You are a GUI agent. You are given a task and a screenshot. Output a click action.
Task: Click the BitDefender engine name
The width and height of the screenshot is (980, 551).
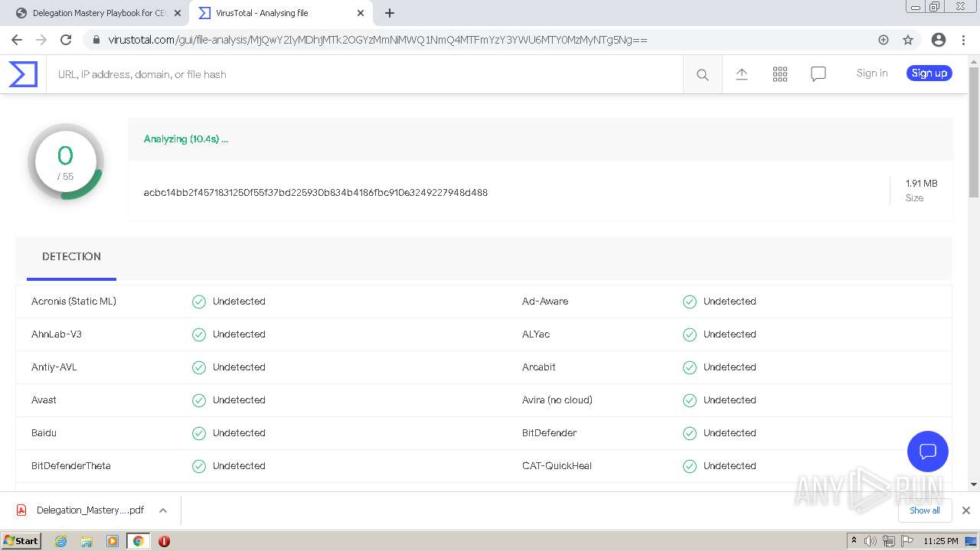point(550,433)
